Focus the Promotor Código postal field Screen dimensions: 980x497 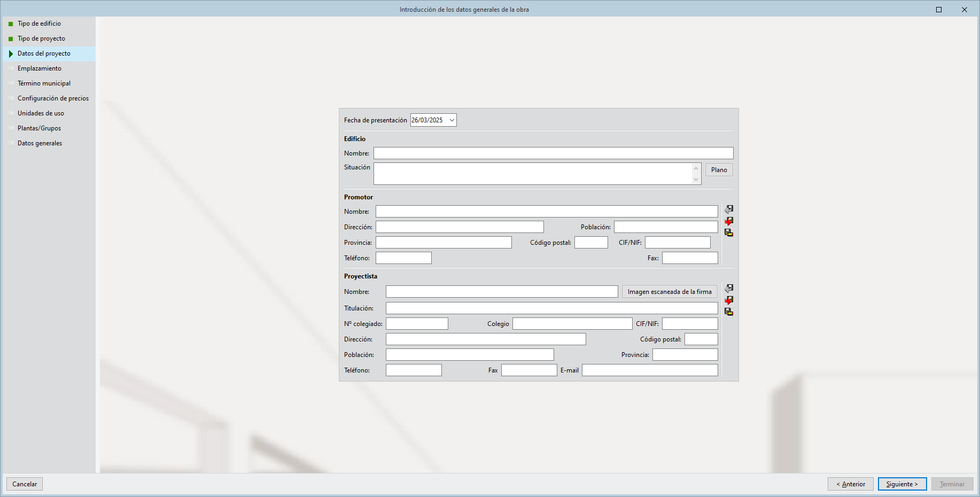pos(591,243)
